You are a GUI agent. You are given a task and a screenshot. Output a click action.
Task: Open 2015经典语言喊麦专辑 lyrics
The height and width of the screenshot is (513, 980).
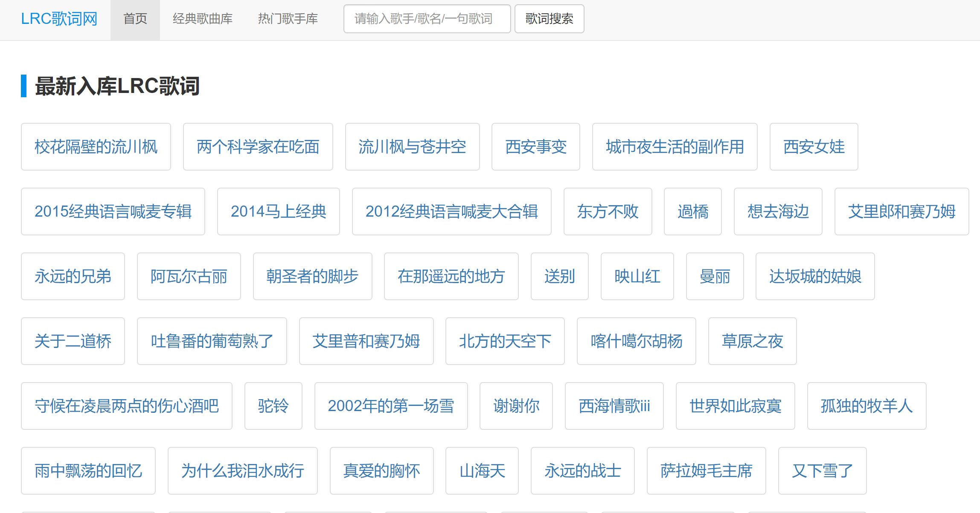pyautogui.click(x=113, y=212)
